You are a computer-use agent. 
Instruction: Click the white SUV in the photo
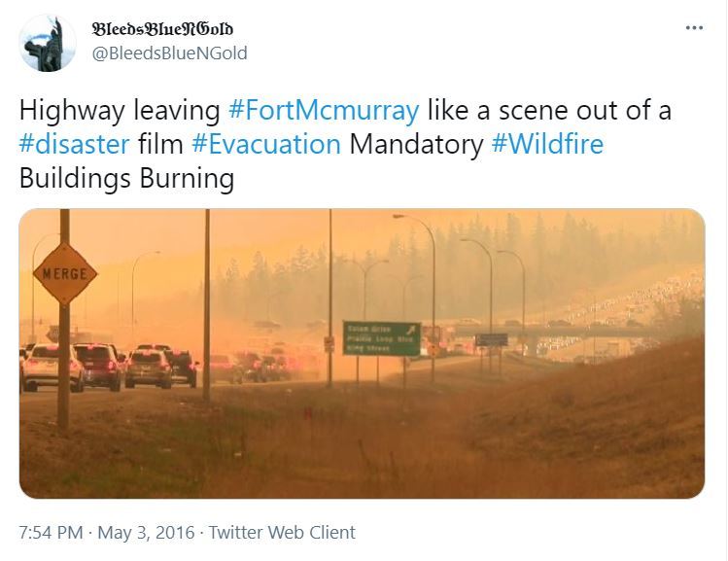click(x=52, y=367)
